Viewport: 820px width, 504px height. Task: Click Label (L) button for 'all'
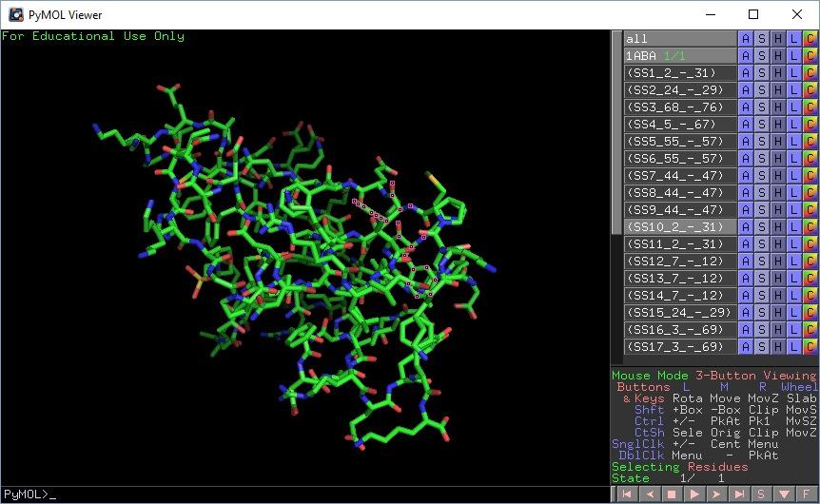pyautogui.click(x=794, y=39)
